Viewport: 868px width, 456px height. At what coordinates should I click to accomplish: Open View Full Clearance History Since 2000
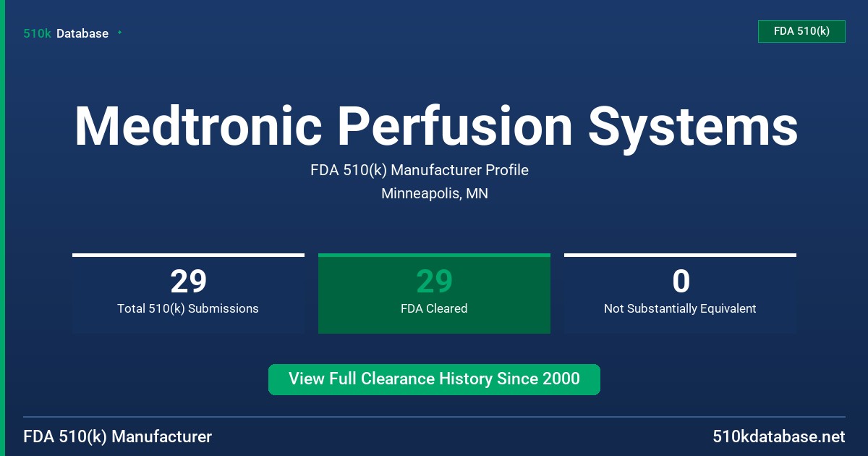(x=434, y=379)
